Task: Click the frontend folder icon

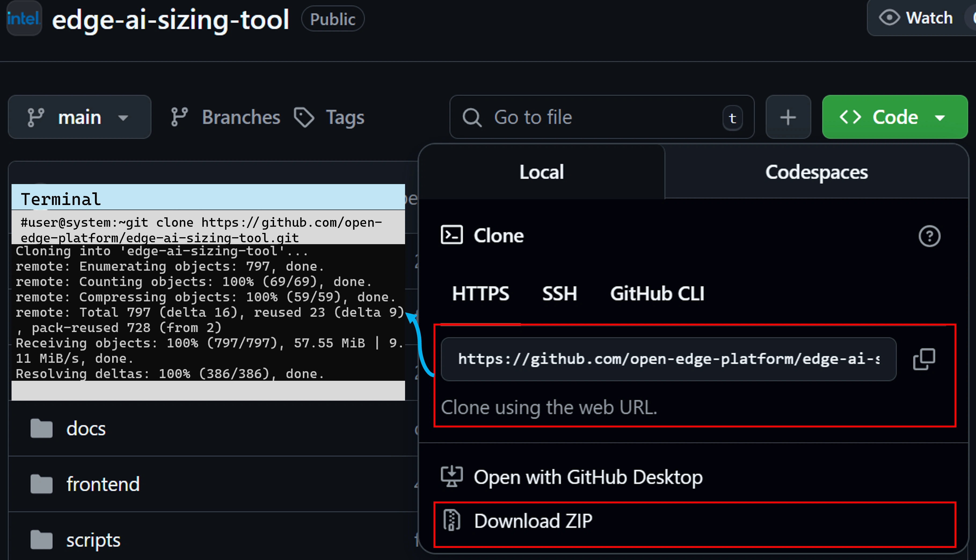Action: [42, 484]
